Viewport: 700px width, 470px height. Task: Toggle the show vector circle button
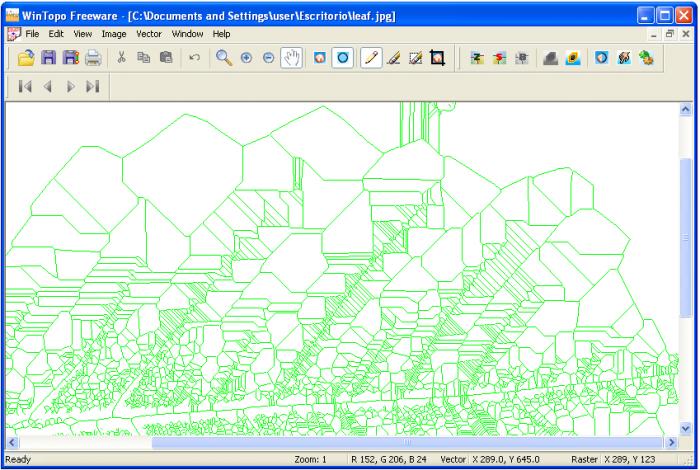point(343,58)
